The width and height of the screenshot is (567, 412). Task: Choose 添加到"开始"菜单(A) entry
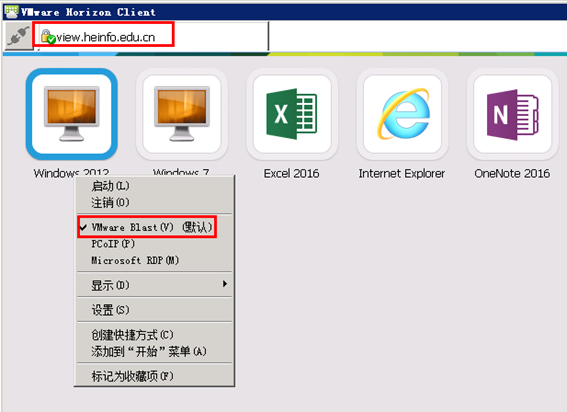point(154,351)
